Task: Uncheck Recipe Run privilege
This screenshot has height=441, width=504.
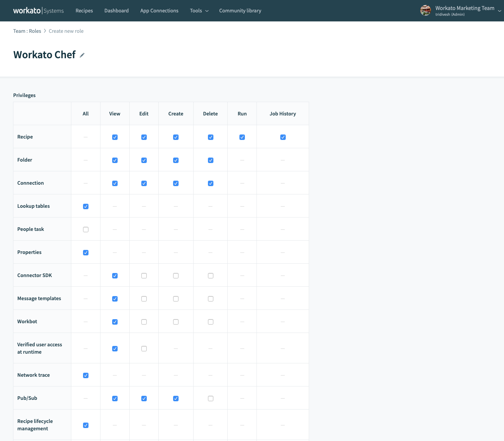Action: point(242,137)
